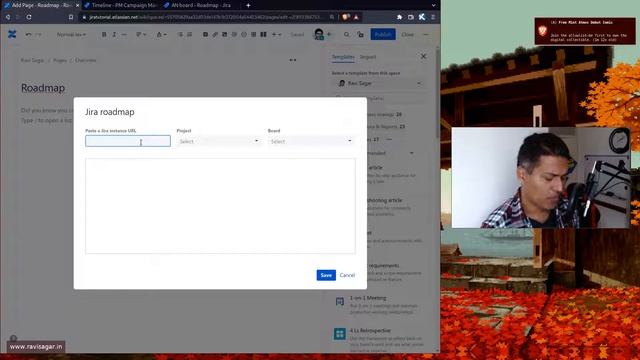Go back in the browser
Viewport: 640px width, 360px height.
click(x=8, y=17)
